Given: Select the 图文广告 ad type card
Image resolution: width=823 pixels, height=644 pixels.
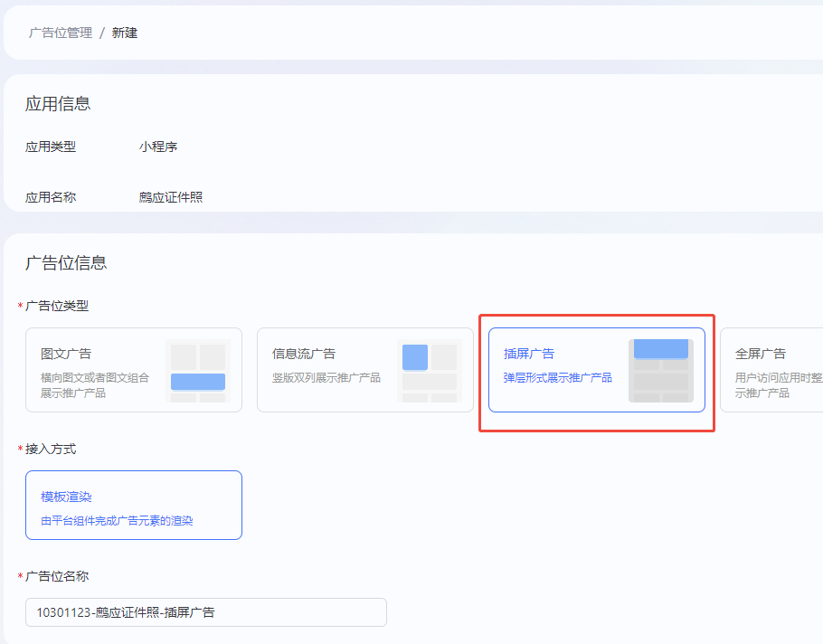Looking at the screenshot, I should pyautogui.click(x=134, y=370).
